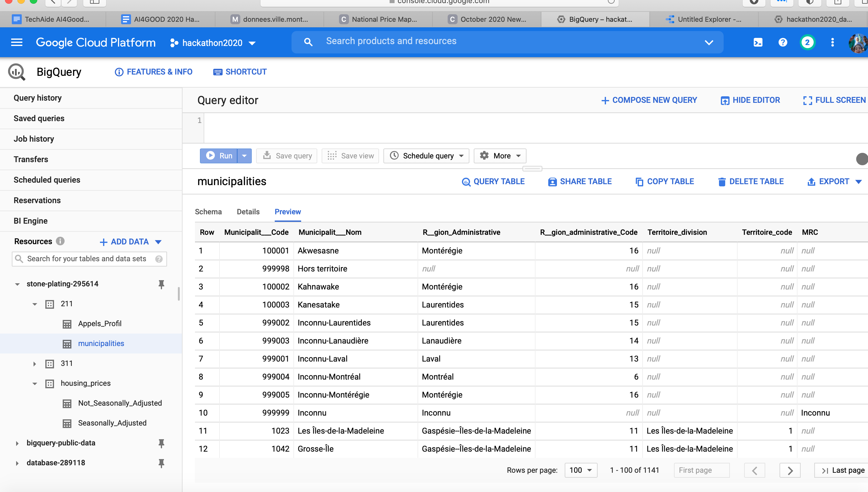Open the Rows per page dropdown
868x492 pixels.
[x=581, y=470]
